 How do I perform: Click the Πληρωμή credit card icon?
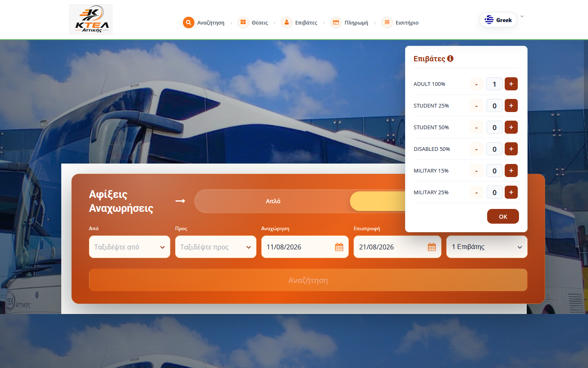[x=336, y=22]
